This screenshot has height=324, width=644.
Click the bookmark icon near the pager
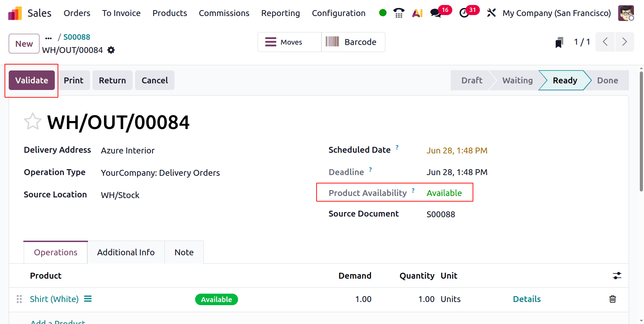559,42
